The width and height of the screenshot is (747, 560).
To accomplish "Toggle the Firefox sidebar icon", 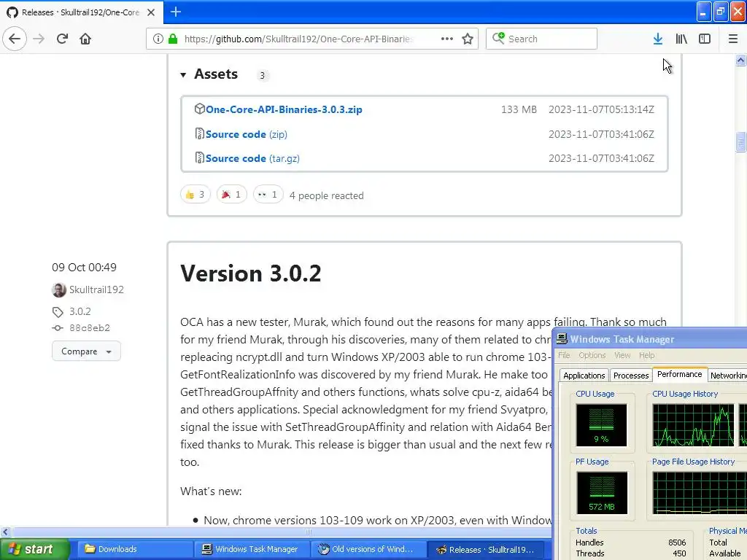I will click(x=705, y=39).
